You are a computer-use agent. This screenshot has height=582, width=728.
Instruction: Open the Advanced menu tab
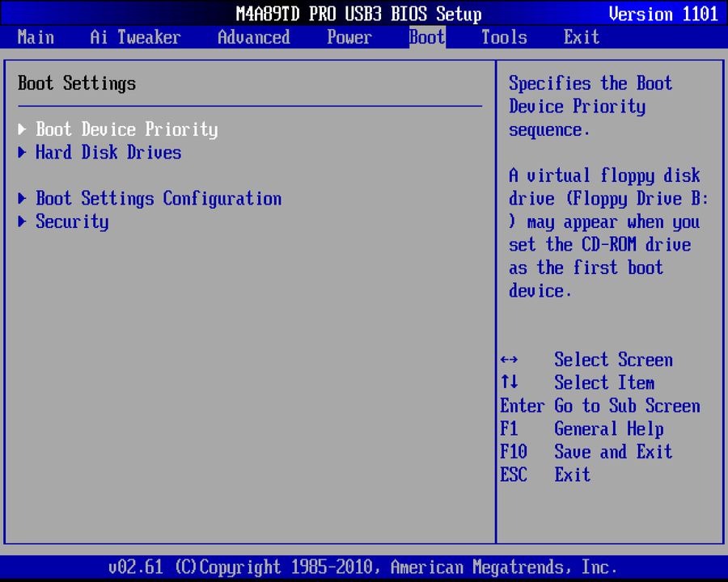(253, 37)
